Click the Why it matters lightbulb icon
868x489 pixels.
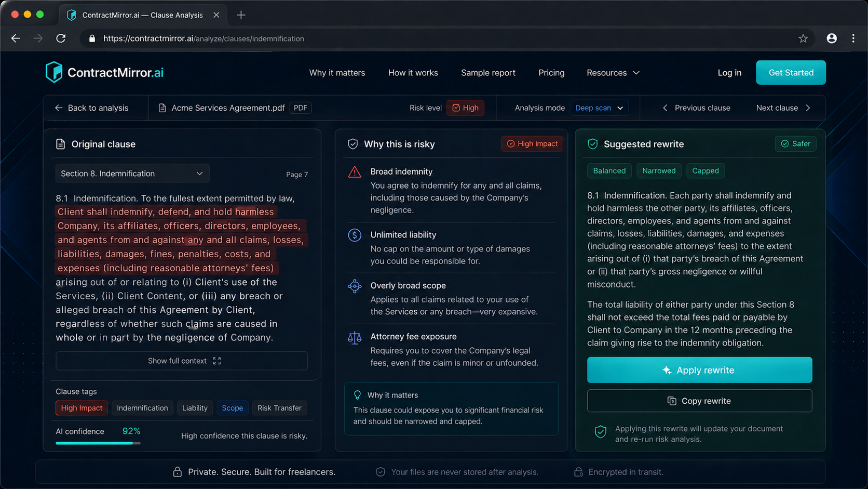tap(357, 395)
